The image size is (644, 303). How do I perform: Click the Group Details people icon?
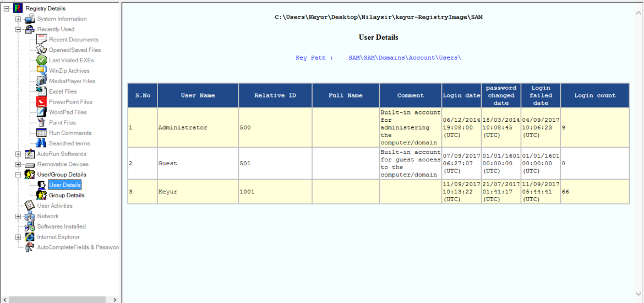click(42, 195)
